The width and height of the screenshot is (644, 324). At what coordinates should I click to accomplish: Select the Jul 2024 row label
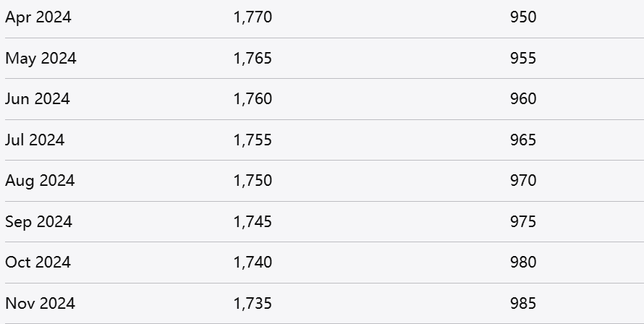[x=35, y=140]
